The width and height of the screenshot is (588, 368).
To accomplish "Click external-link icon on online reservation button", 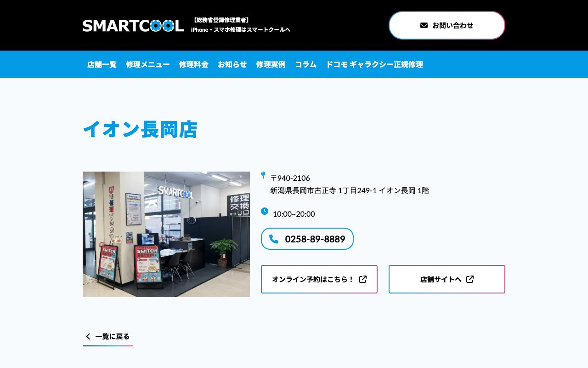I will (x=363, y=279).
